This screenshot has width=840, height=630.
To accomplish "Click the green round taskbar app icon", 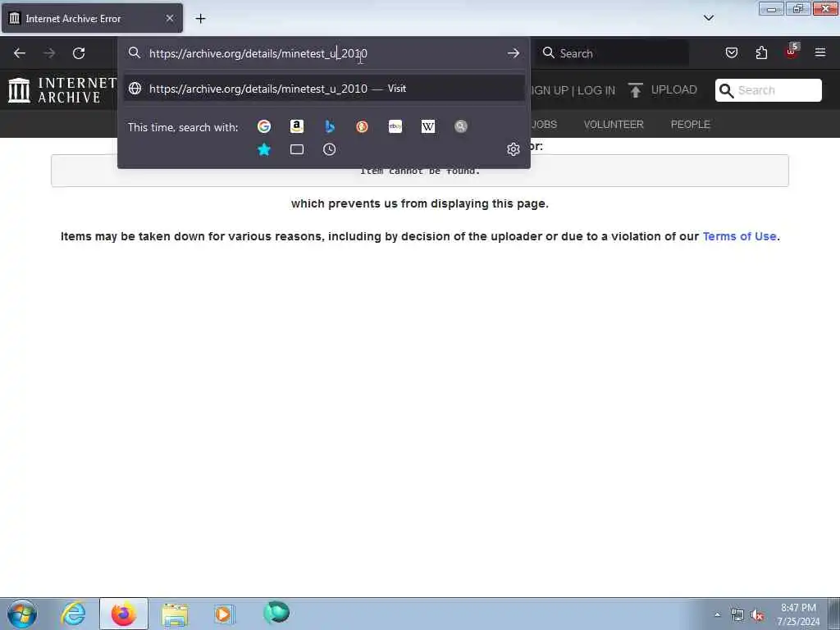I will tap(276, 613).
